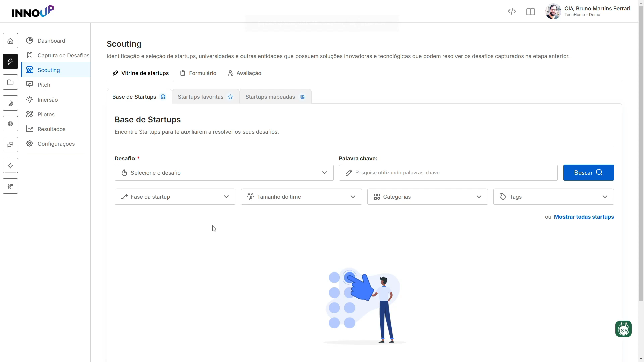Viewport: 644px width, 362px height.
Task: Open the sliders settings icon in rail
Action: (10, 186)
